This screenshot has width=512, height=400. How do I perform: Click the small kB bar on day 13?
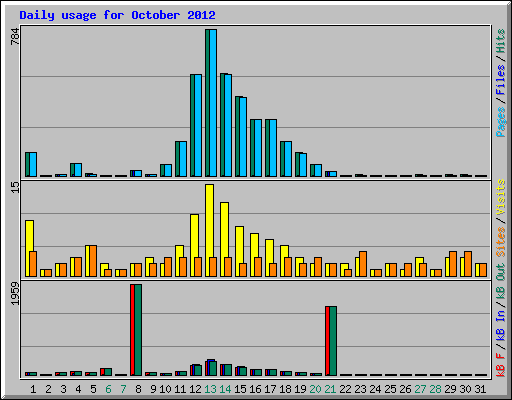tap(211, 368)
